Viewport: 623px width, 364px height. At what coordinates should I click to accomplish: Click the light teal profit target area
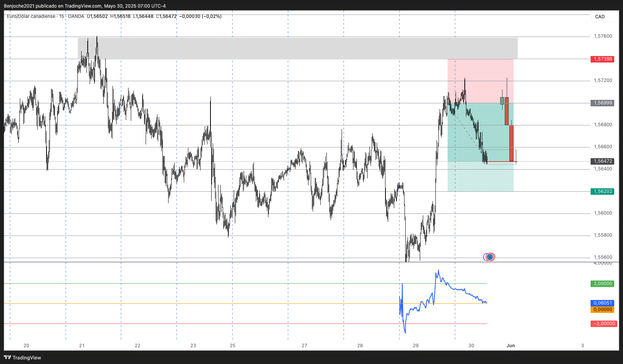coord(480,177)
